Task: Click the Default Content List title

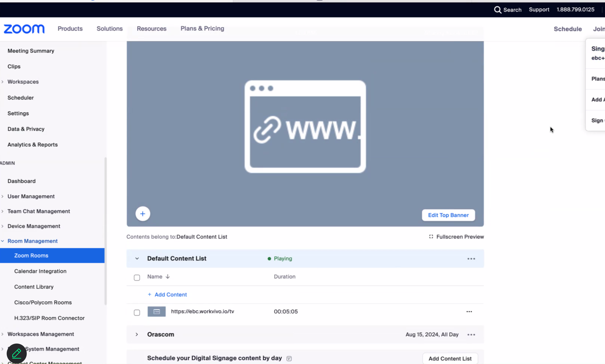Action: tap(177, 259)
